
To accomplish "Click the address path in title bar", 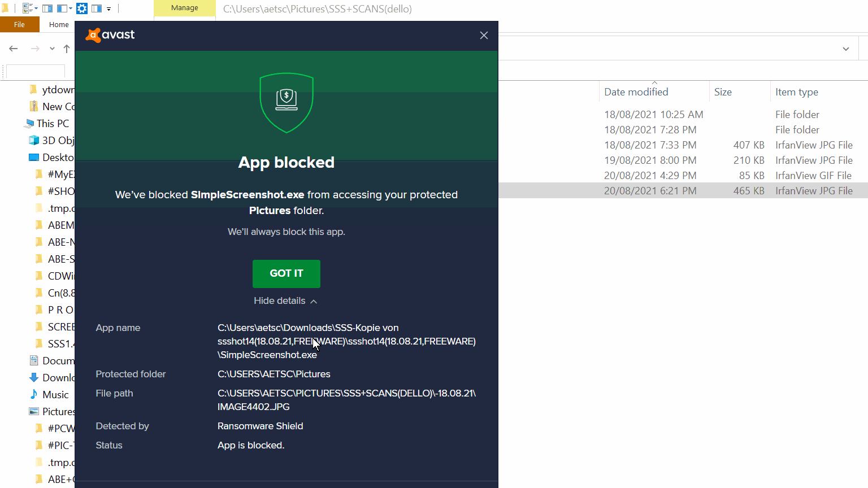I will pyautogui.click(x=318, y=9).
